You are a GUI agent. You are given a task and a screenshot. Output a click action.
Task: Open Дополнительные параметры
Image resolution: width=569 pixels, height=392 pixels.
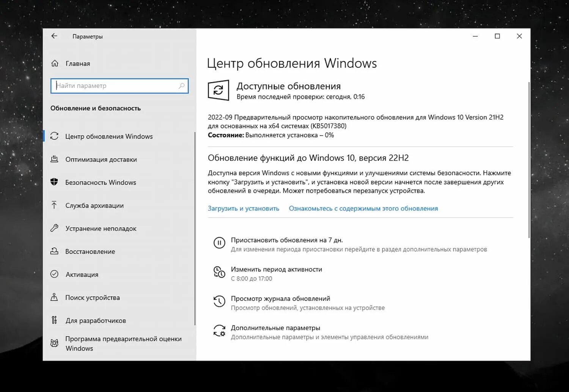tap(275, 328)
